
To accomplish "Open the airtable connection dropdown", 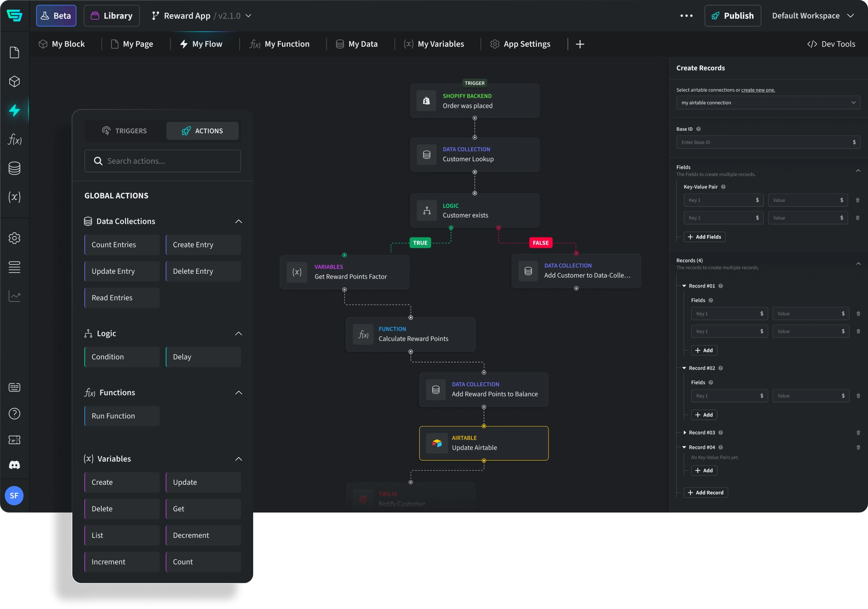I will pos(768,103).
